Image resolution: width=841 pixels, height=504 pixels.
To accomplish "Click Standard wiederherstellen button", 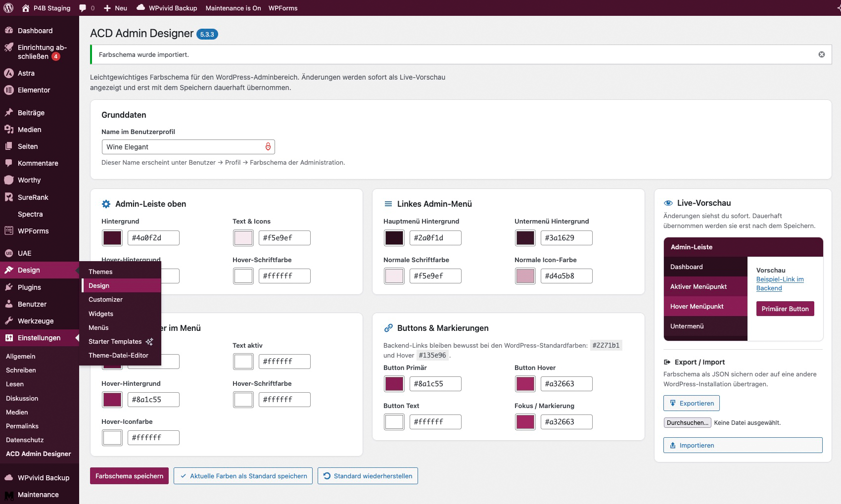I will coord(368,476).
